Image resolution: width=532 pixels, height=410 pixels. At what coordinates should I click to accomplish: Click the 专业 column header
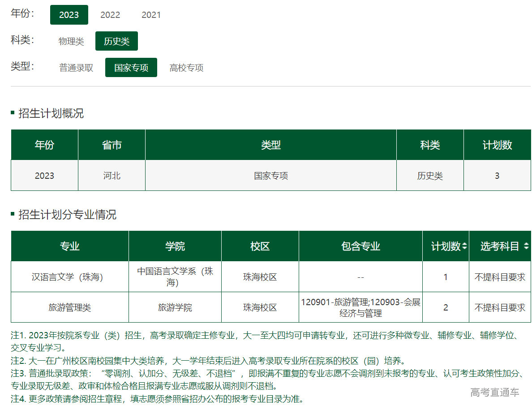[x=70, y=246]
